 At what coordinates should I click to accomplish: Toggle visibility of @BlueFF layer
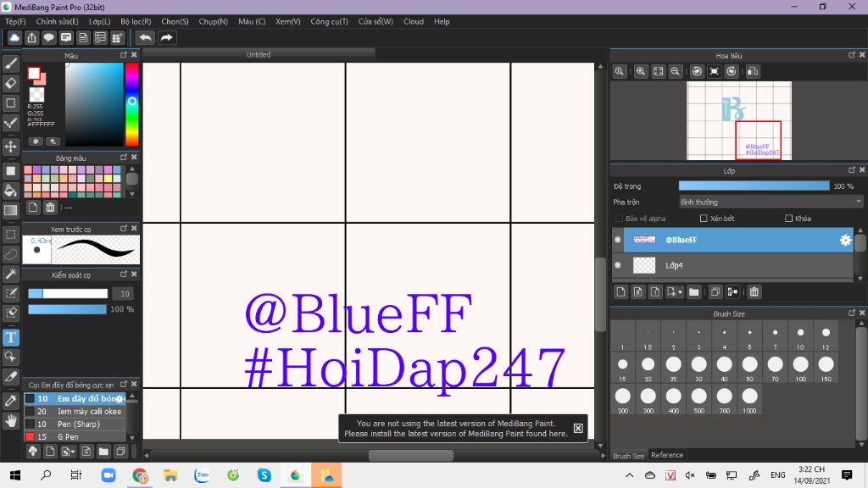618,240
